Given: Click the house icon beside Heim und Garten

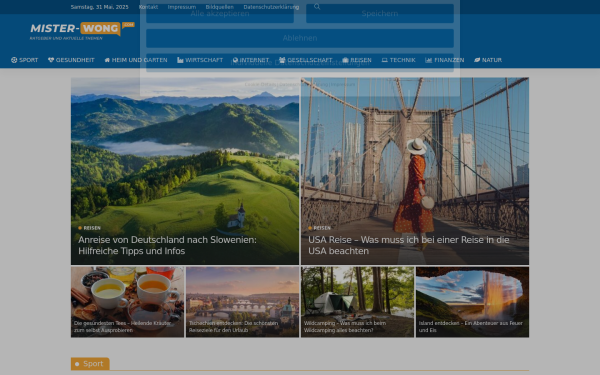Looking at the screenshot, I should pyautogui.click(x=107, y=60).
